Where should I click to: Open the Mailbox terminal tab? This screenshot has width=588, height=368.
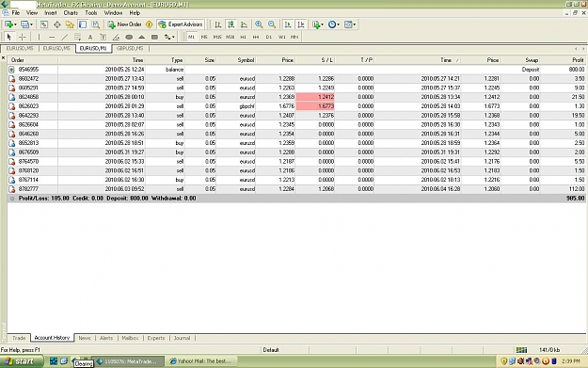pos(130,338)
